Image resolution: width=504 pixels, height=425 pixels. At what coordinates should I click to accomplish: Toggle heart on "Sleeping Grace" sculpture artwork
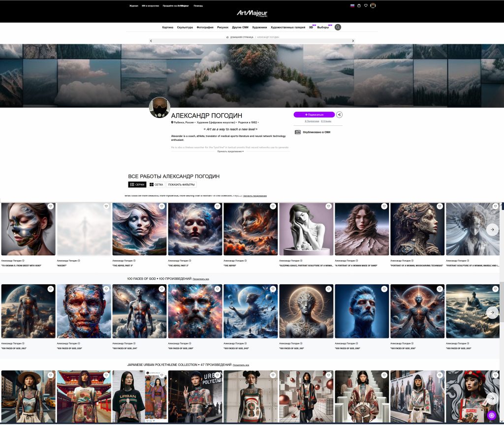328,207
